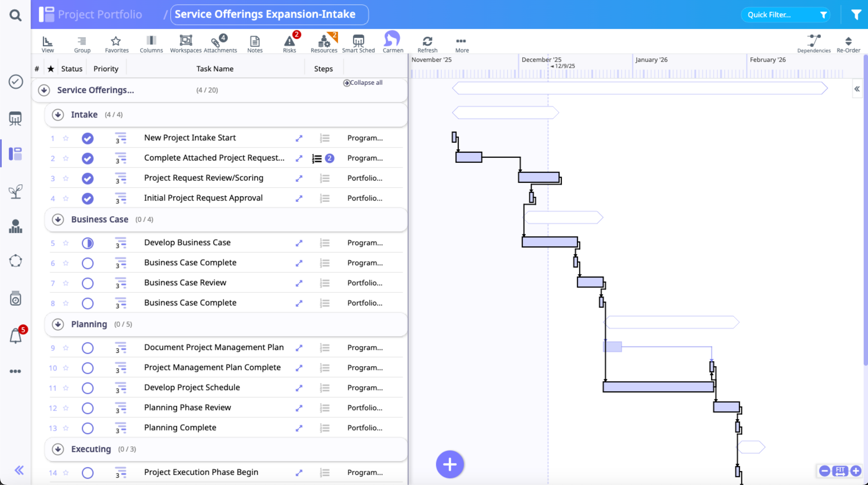Click the Develop Project Schedule Gantt bar

[658, 387]
